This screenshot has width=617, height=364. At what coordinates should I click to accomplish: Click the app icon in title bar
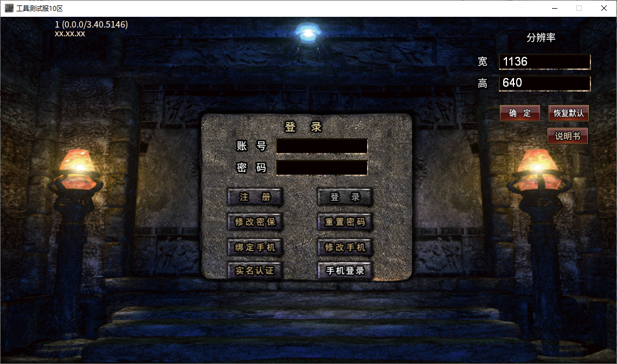[x=9, y=8]
